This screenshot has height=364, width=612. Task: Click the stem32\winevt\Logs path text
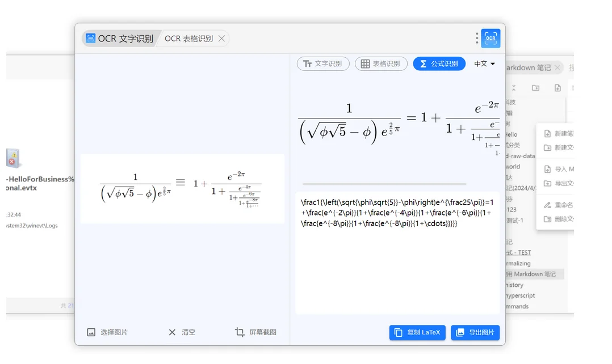pos(32,226)
